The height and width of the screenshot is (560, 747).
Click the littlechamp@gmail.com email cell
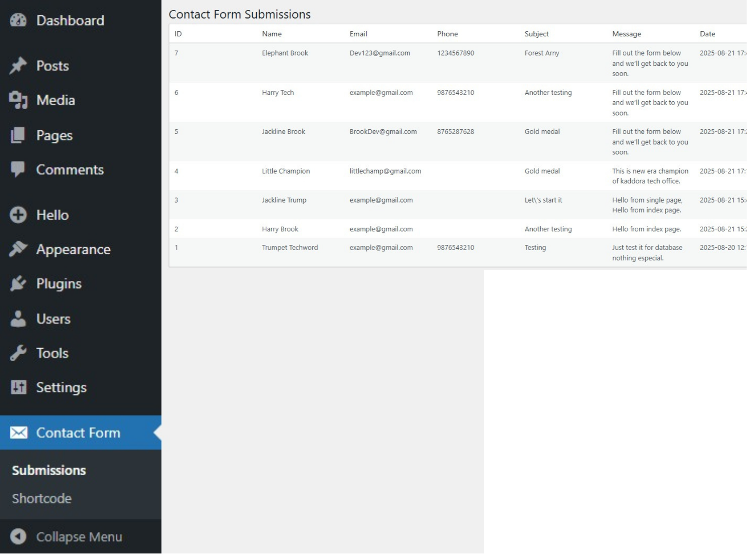pos(385,171)
